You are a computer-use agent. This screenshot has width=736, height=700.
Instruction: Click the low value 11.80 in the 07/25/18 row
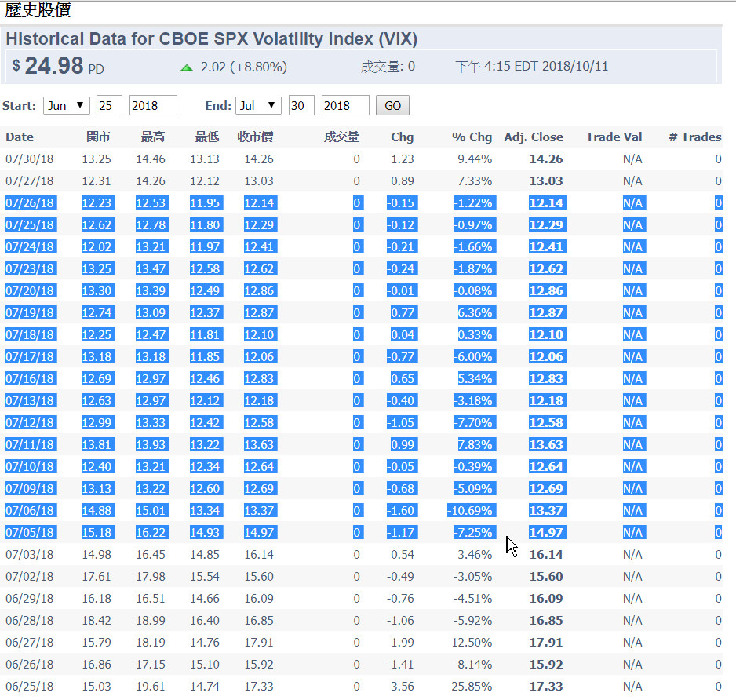click(x=206, y=225)
